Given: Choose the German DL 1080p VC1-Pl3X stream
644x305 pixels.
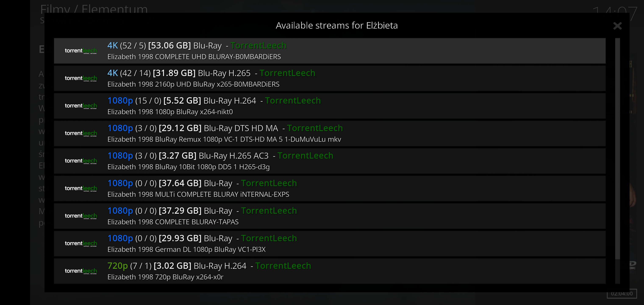Looking at the screenshot, I should pyautogui.click(x=329, y=244).
